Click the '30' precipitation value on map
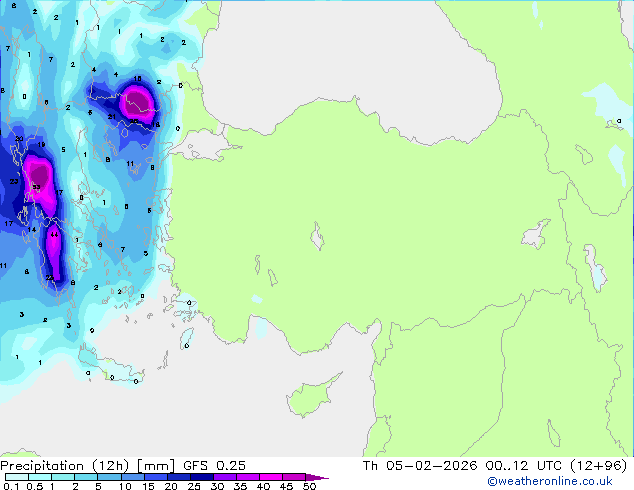Viewport: 634px width, 490px height. [19, 139]
